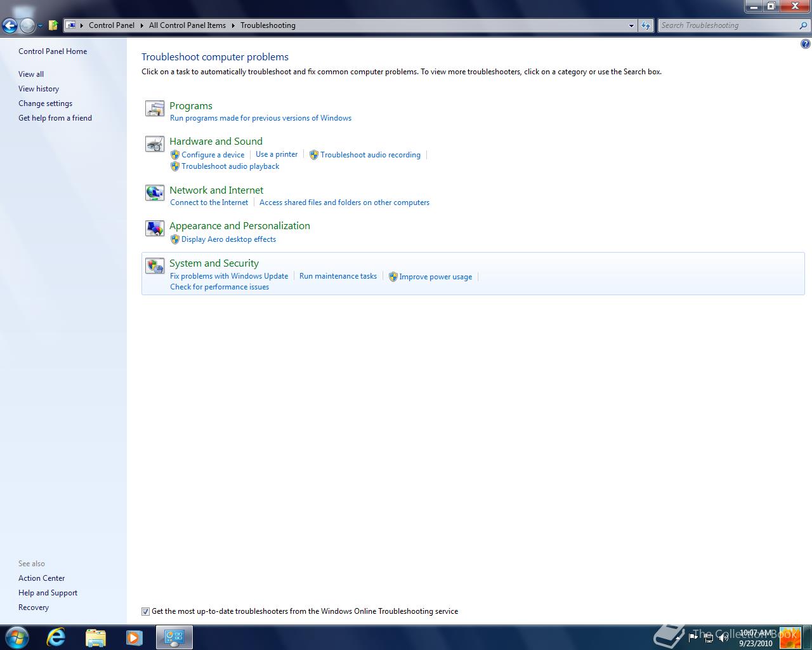The height and width of the screenshot is (650, 812).
Task: Open the Windows Start orb
Action: click(17, 637)
